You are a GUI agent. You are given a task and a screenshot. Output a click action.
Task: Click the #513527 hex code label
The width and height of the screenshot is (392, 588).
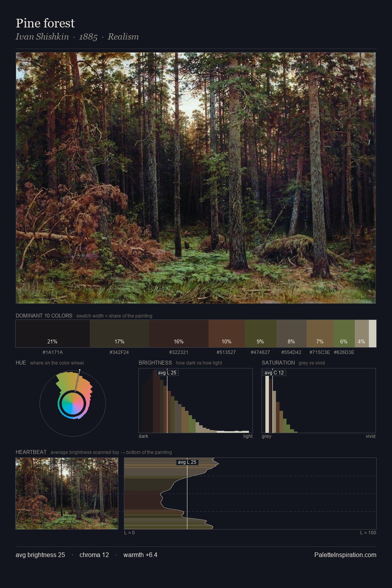[x=226, y=352]
